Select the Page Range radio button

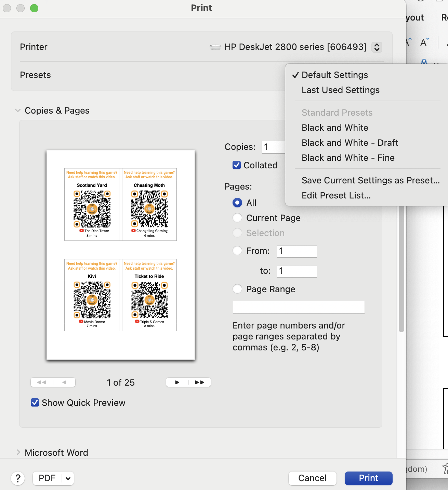[x=237, y=289]
